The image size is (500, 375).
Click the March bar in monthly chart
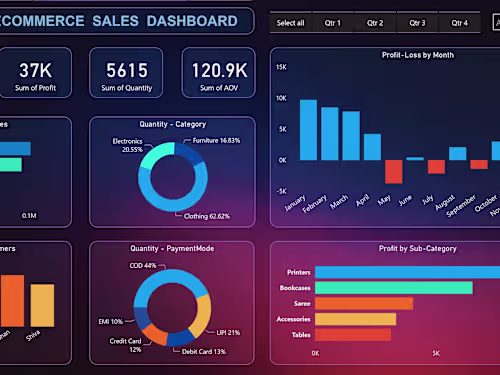(x=351, y=136)
